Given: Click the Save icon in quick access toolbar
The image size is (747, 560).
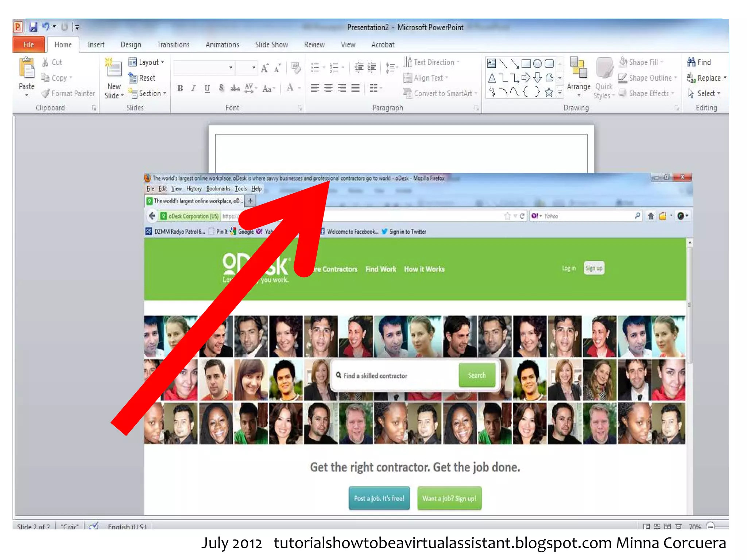Looking at the screenshot, I should (x=33, y=27).
